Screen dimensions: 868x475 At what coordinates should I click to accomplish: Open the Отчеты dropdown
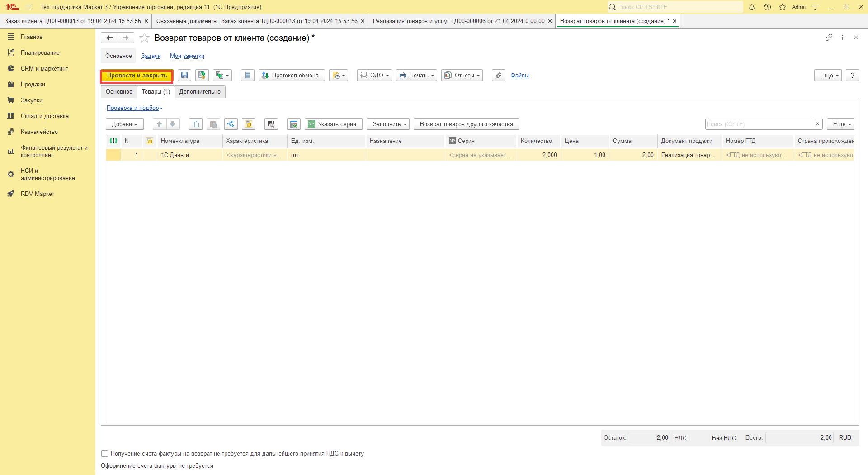point(462,76)
